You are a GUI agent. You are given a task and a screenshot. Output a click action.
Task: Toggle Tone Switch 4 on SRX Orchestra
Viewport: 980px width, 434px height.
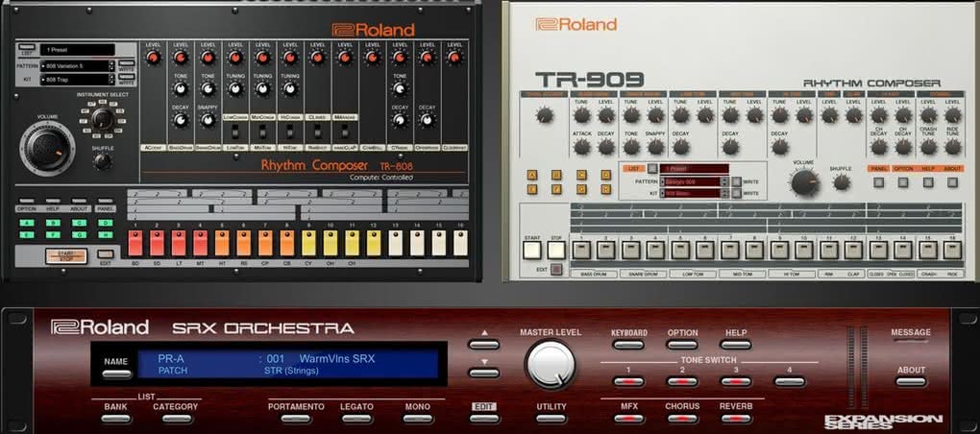(790, 381)
